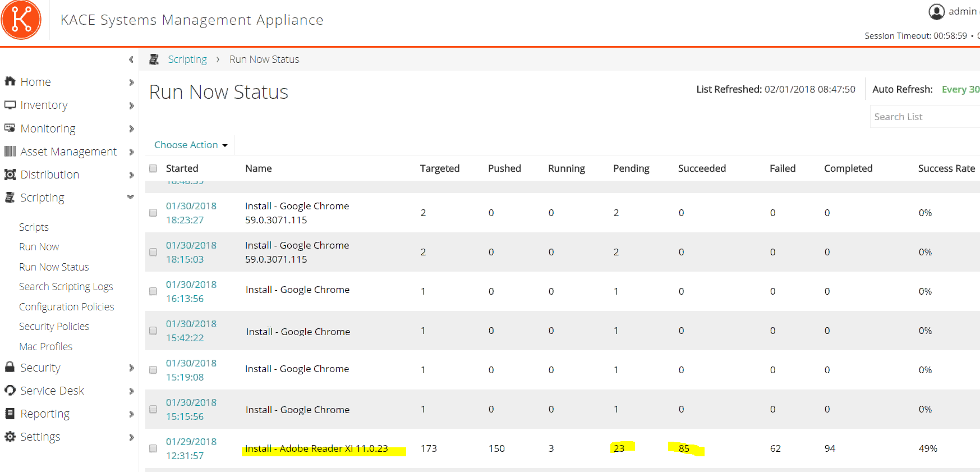The height and width of the screenshot is (472, 980).
Task: Click the Service Desk headset icon
Action: [10, 390]
